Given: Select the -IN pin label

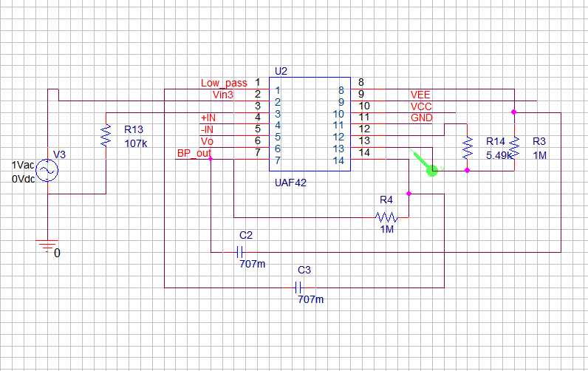Looking at the screenshot, I should [x=207, y=129].
